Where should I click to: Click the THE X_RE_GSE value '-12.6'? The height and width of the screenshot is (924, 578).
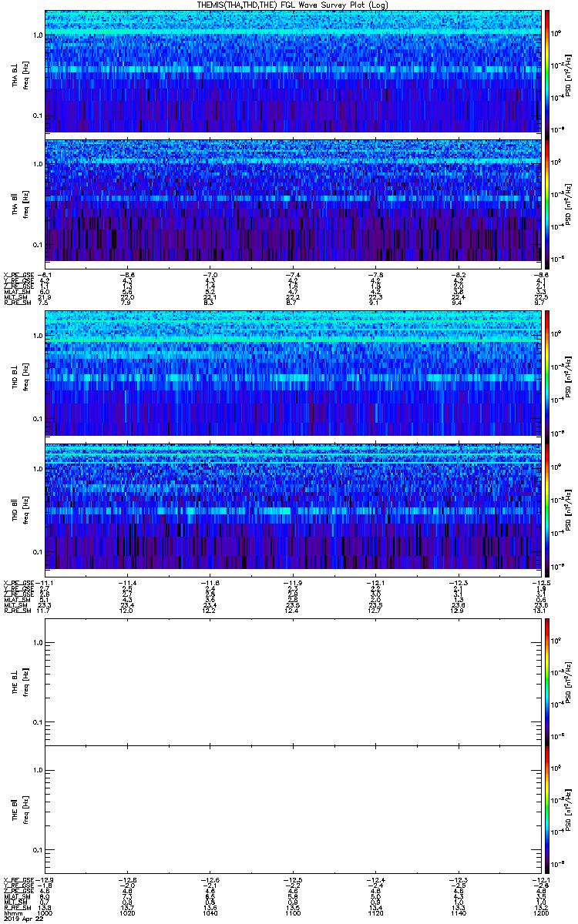[x=210, y=879]
